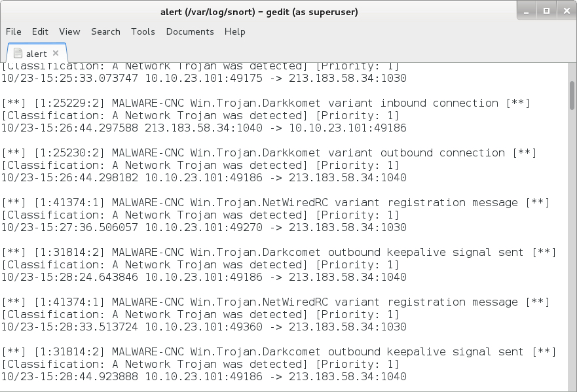Open the View menu
The height and width of the screenshot is (392, 577).
(69, 31)
